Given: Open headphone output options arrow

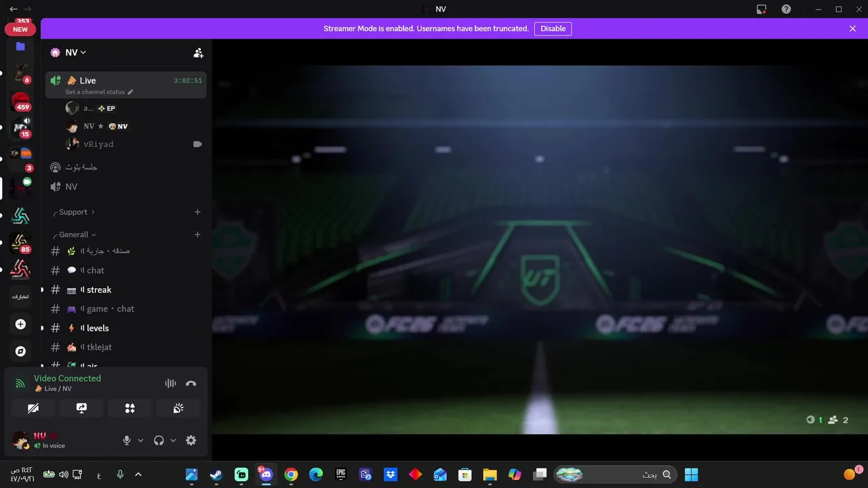Looking at the screenshot, I should point(173,441).
